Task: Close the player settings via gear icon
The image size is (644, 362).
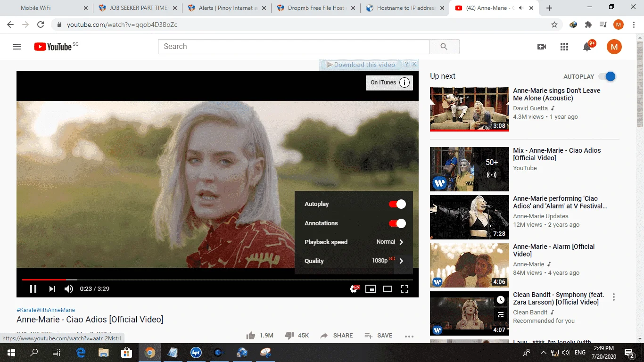Action: [x=354, y=289]
